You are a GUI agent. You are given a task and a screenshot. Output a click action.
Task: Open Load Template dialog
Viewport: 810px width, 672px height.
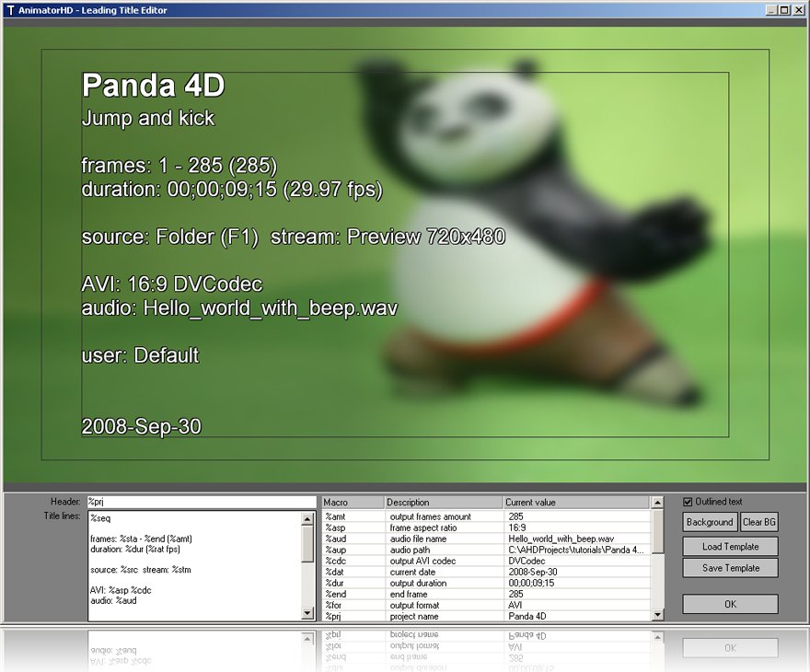point(731,547)
